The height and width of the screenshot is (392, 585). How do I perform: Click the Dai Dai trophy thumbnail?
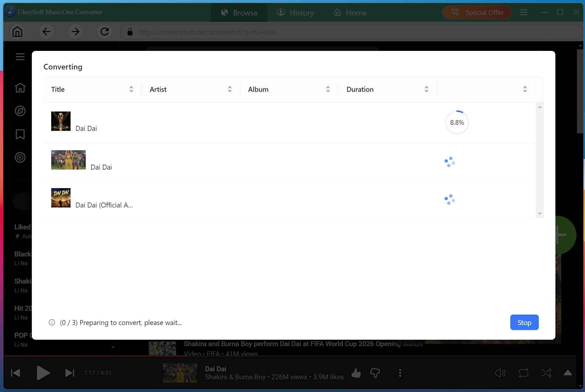pos(61,121)
